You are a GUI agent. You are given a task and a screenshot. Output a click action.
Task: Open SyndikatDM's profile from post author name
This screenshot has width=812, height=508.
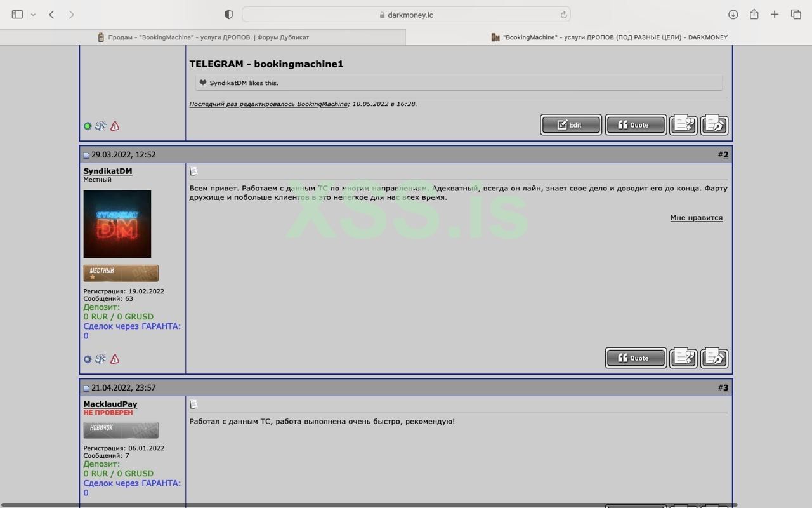tap(108, 171)
